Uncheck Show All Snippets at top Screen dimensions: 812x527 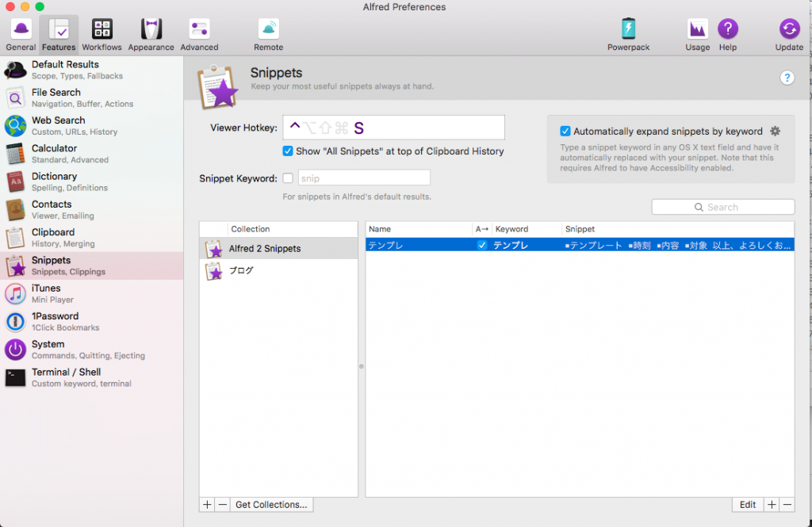click(x=287, y=151)
